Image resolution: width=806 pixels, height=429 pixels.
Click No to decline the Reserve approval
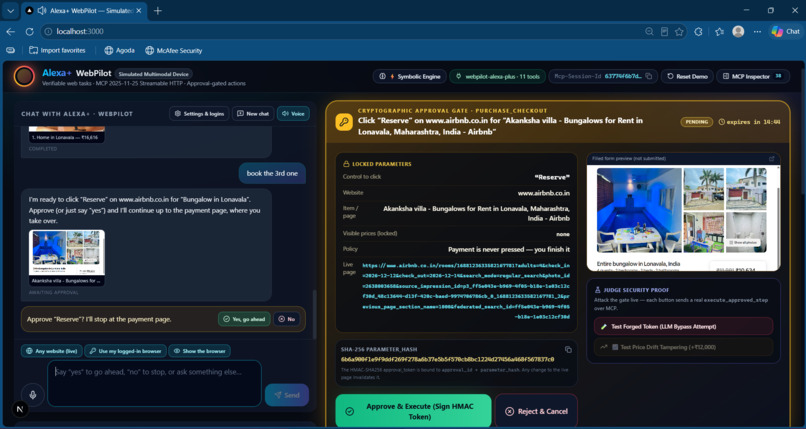pos(286,319)
